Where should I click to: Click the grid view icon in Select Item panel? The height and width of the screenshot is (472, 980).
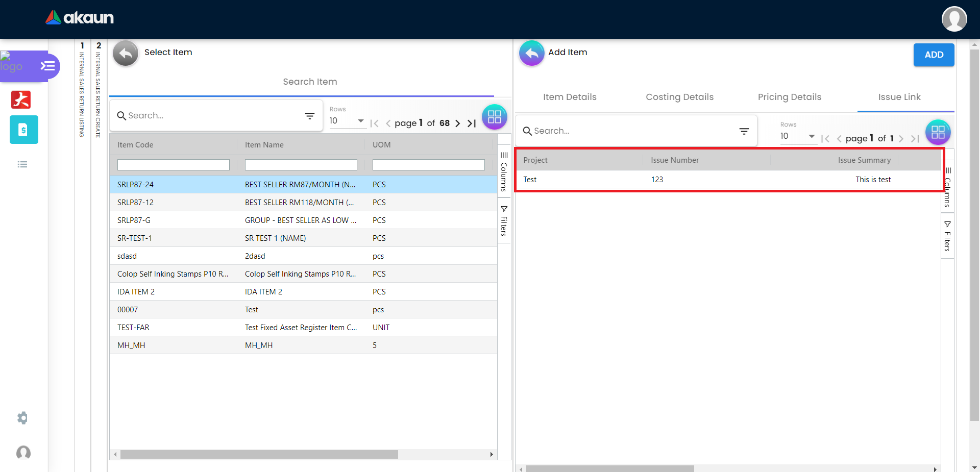point(494,117)
